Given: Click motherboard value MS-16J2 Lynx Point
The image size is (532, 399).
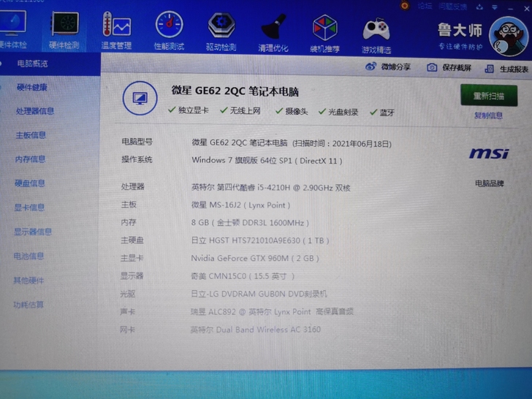Looking at the screenshot, I should coord(240,205).
